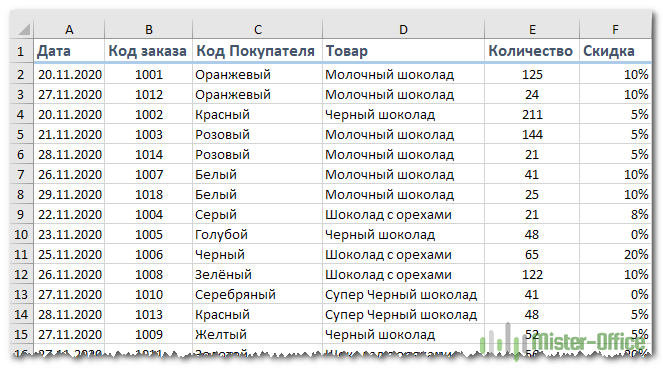This screenshot has width=663, height=374.
Task: Select the 20% discount cell
Action: point(615,254)
